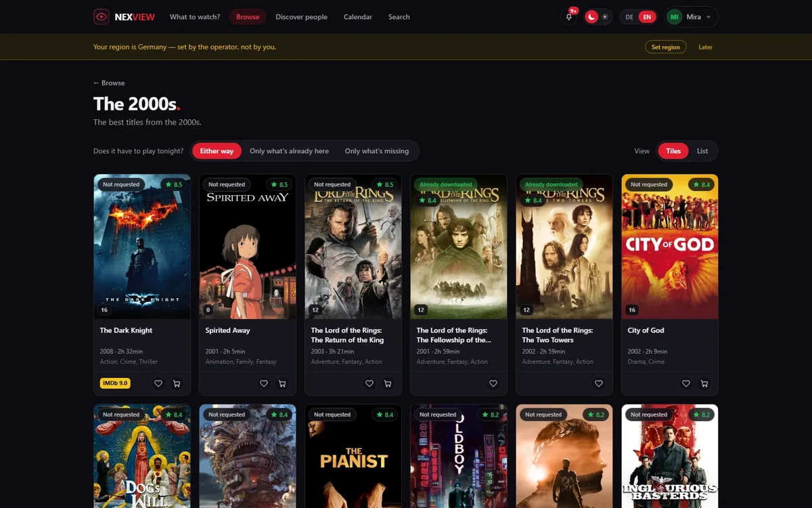Select the Either way filter
Screen dimensions: 812x508
click(217, 151)
